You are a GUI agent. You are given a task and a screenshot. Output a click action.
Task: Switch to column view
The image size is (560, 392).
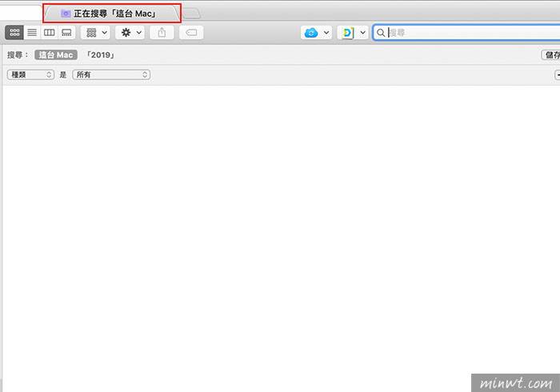point(50,33)
